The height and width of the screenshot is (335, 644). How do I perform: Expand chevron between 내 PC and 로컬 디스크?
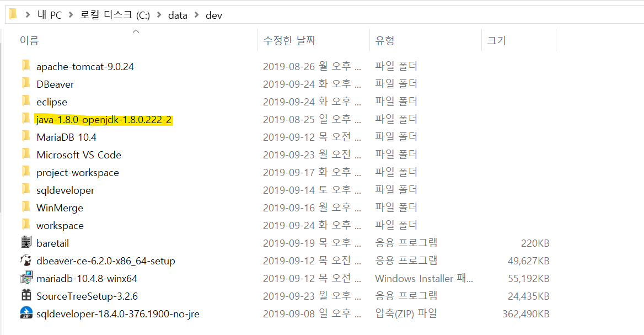pos(71,15)
